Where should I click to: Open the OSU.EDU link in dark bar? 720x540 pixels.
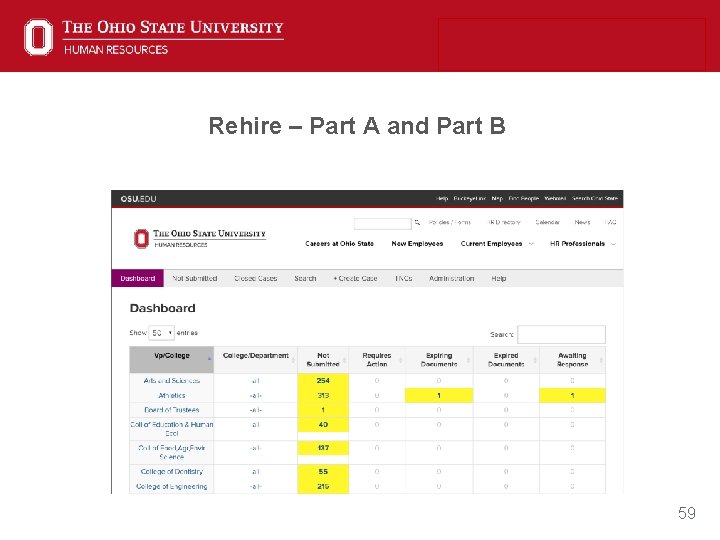click(x=138, y=199)
